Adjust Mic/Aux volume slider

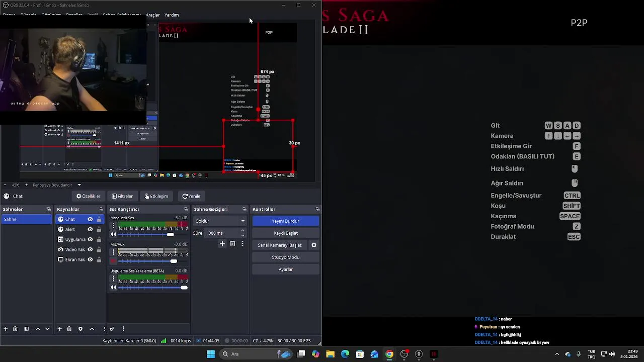pos(152,261)
